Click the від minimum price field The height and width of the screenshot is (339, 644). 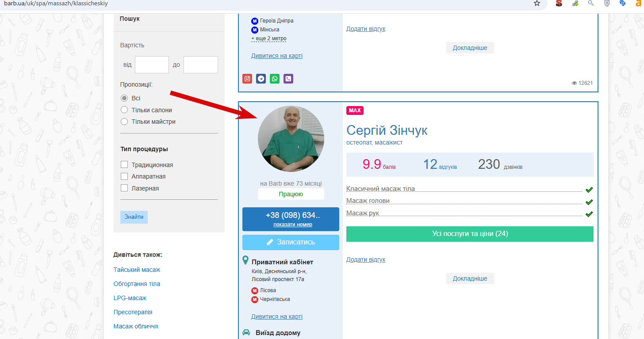pos(152,65)
